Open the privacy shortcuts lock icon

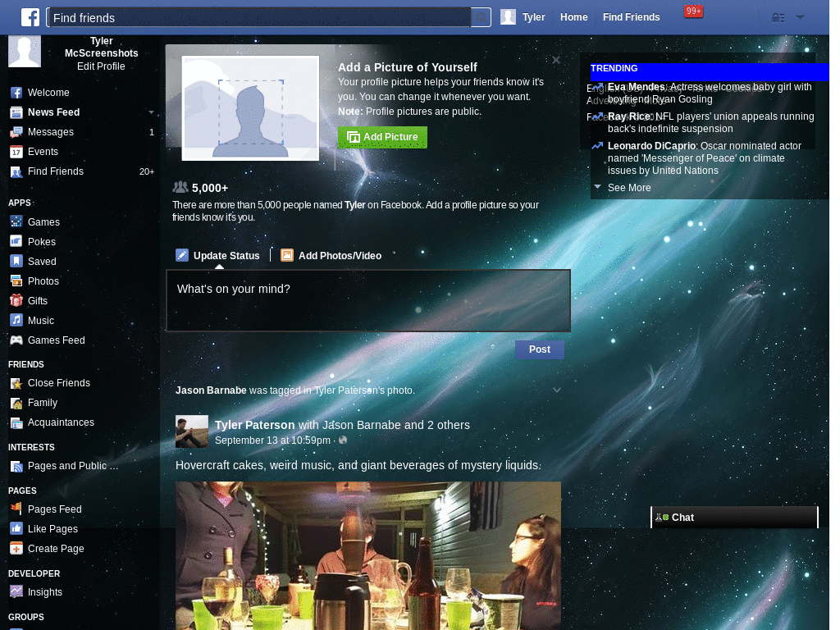point(778,18)
